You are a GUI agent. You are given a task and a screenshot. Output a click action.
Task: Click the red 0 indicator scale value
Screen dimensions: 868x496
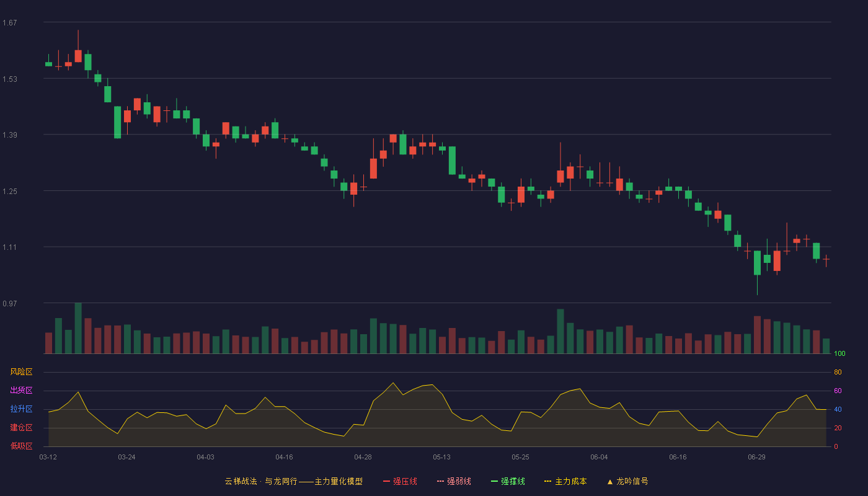click(x=836, y=447)
